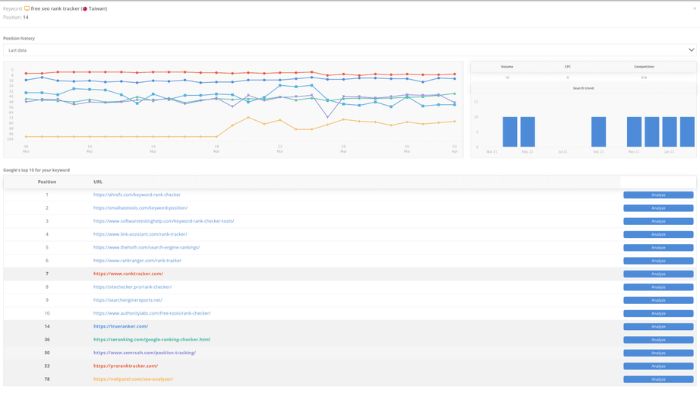Open the smallseotools.com keyword position link
700x393 pixels.
pyautogui.click(x=140, y=208)
